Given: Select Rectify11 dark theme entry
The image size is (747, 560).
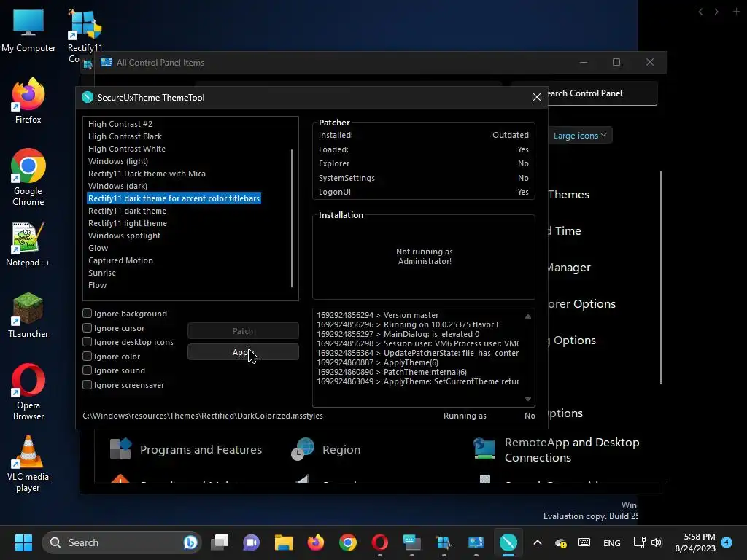Looking at the screenshot, I should click(127, 211).
